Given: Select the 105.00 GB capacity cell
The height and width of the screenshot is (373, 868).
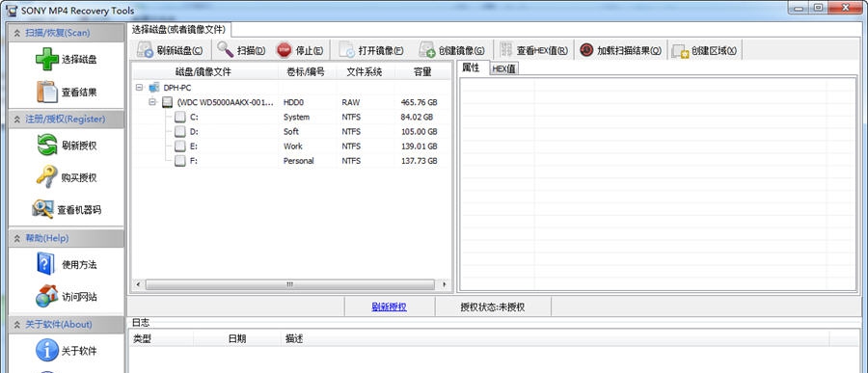Looking at the screenshot, I should [420, 132].
